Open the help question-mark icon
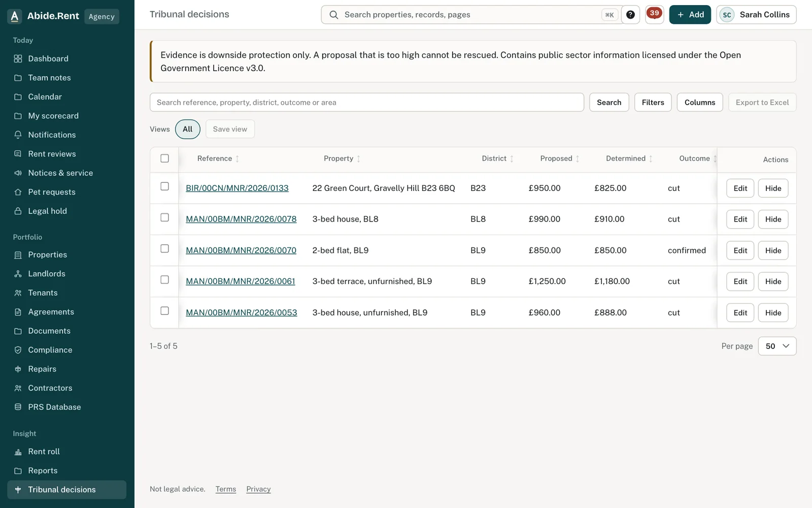Image resolution: width=812 pixels, height=508 pixels. tap(630, 15)
